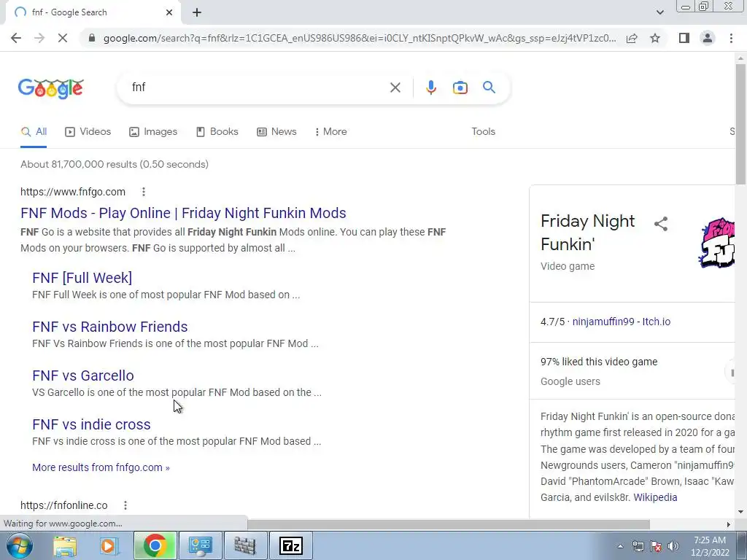Open FNF vs Garcello link
This screenshot has height=560, width=747.
point(83,376)
